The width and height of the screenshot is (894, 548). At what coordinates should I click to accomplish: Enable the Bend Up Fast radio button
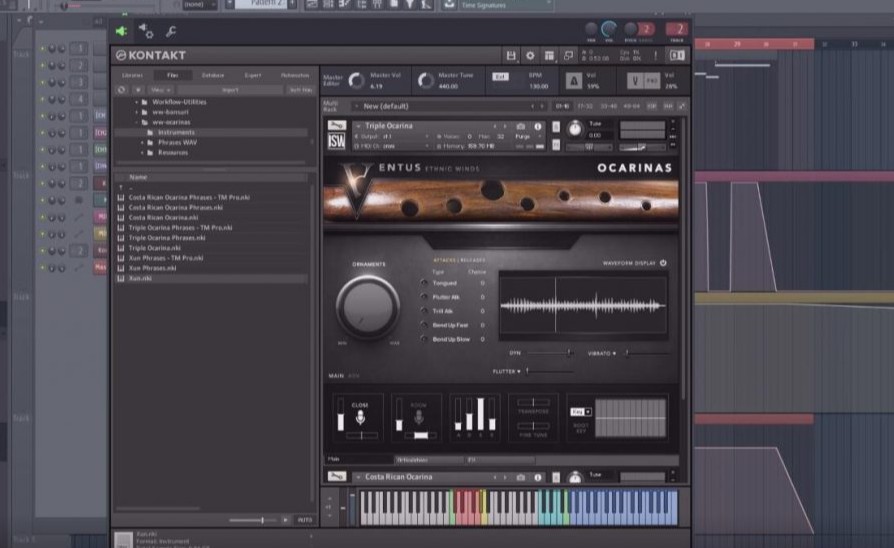tap(424, 325)
